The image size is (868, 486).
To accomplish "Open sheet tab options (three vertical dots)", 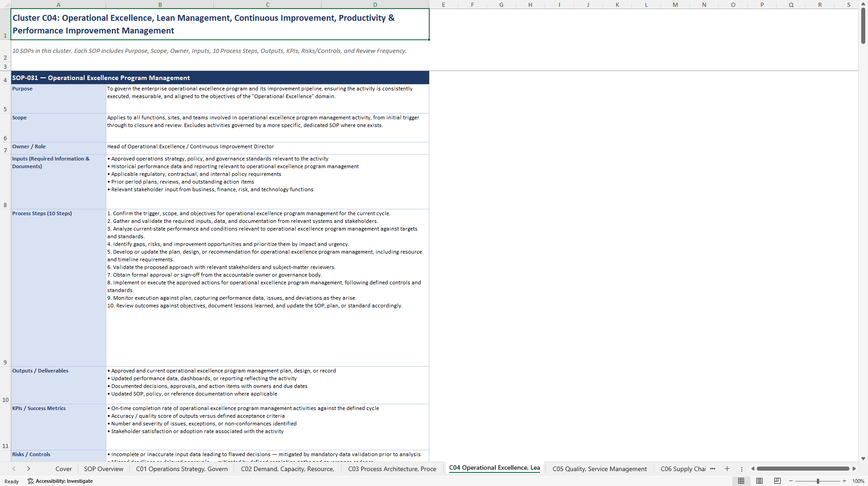I will coord(742,469).
